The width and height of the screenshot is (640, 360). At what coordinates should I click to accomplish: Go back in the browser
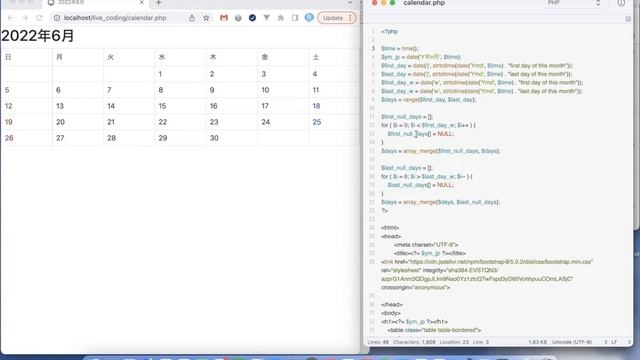pyautogui.click(x=11, y=18)
